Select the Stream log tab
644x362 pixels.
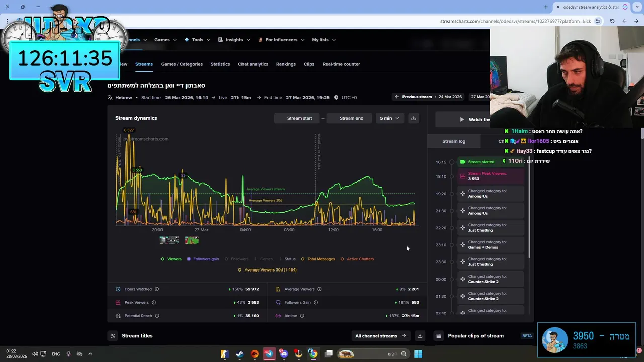[454, 141]
